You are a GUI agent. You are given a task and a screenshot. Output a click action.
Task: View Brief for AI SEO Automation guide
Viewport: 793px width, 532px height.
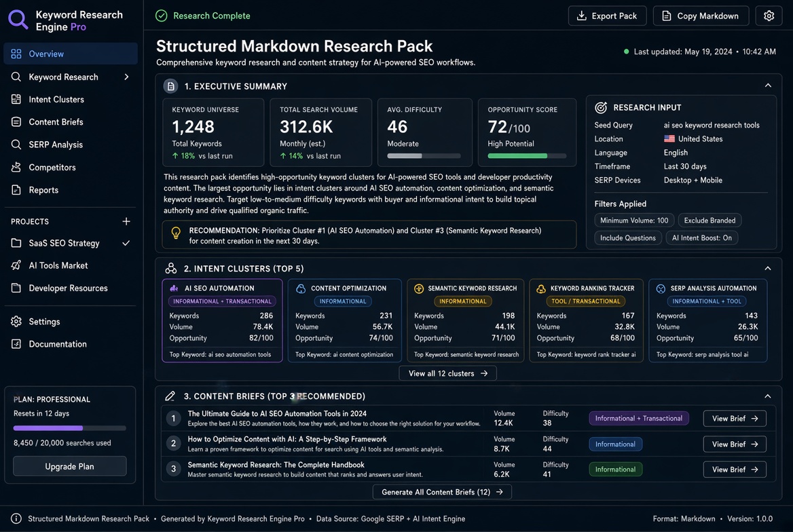[x=735, y=418]
